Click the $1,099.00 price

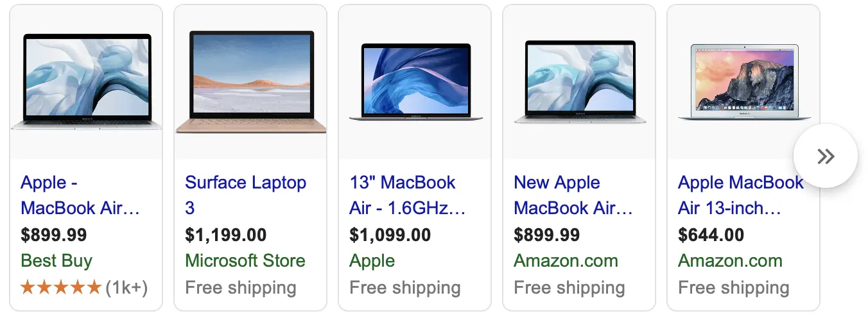point(390,235)
